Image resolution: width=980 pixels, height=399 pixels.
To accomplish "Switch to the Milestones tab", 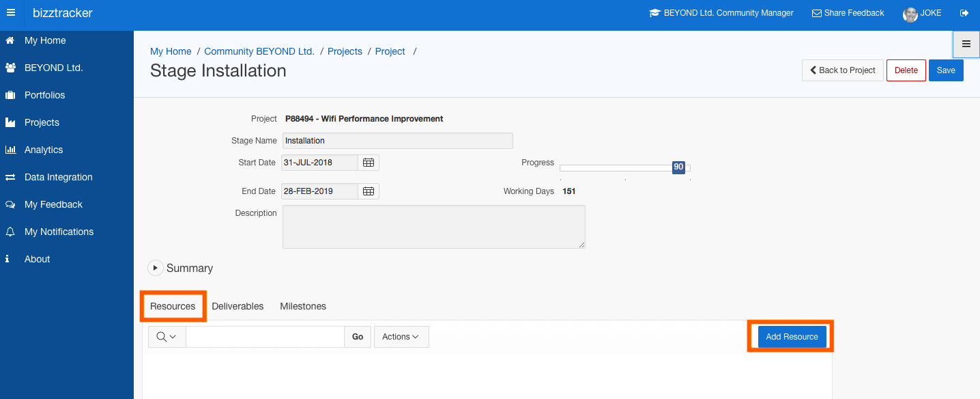I will 303,306.
